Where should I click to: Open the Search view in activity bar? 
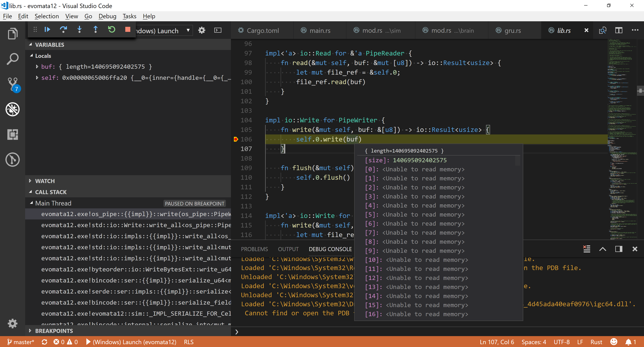pyautogui.click(x=13, y=59)
